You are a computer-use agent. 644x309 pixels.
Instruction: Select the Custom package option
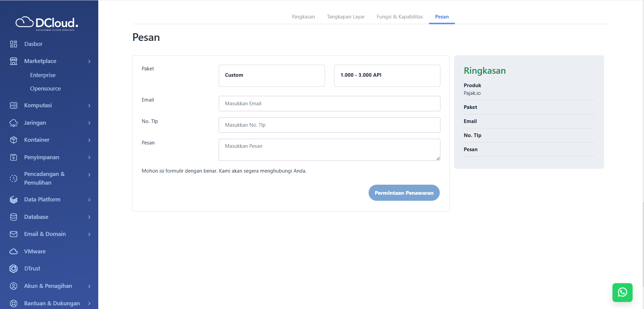click(272, 75)
